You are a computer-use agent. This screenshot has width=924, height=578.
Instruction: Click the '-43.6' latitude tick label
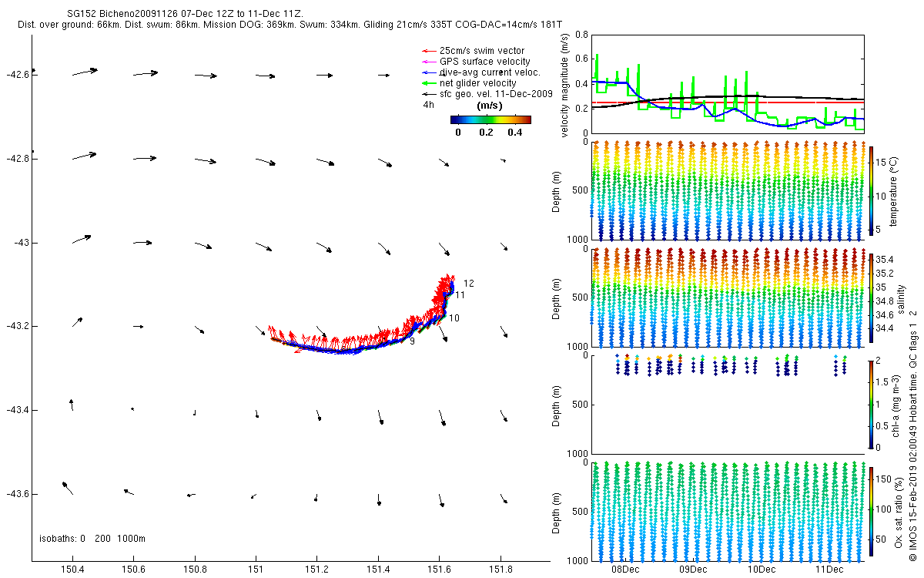[x=17, y=494]
